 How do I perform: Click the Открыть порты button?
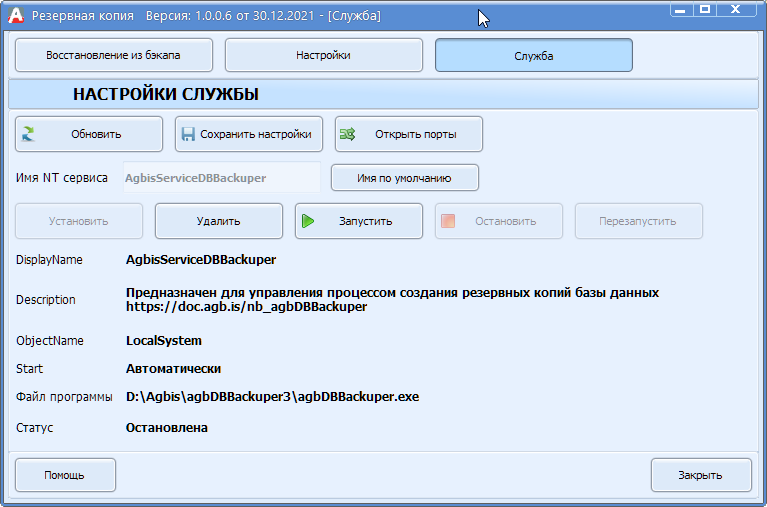click(409, 134)
